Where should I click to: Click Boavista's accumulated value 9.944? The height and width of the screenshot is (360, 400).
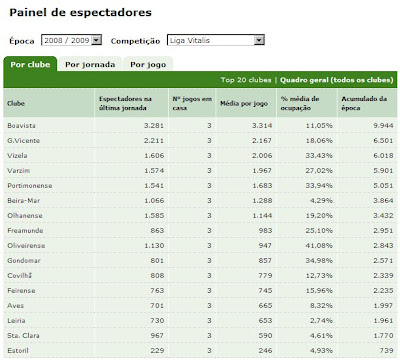(x=383, y=126)
